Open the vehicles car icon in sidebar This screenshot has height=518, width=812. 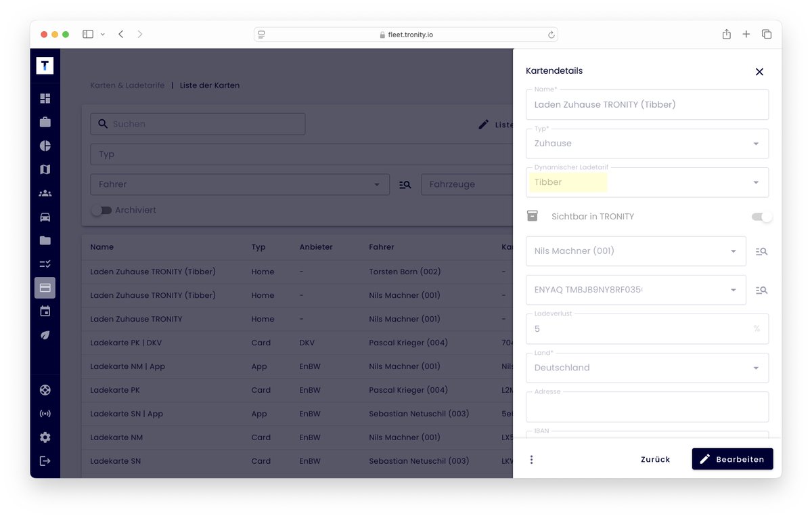point(45,217)
